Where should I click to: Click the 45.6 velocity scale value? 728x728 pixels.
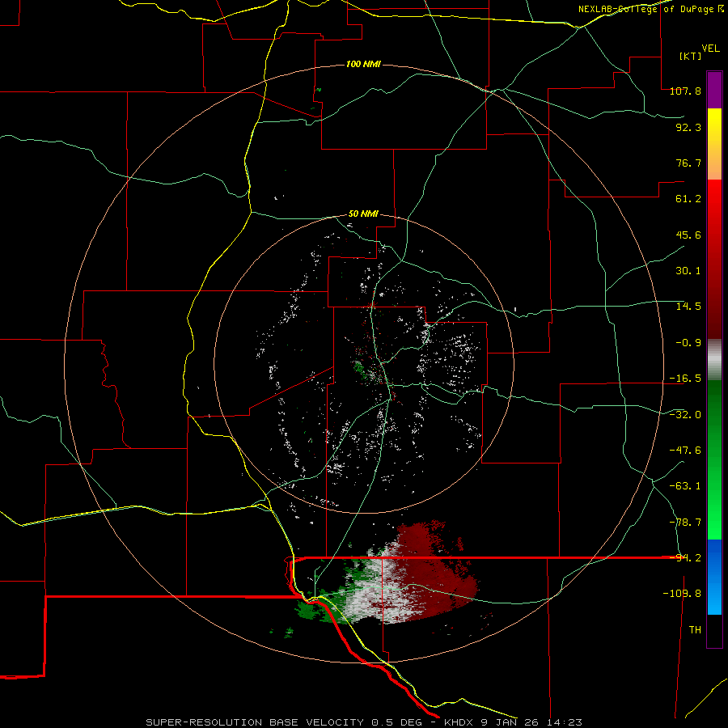(688, 235)
